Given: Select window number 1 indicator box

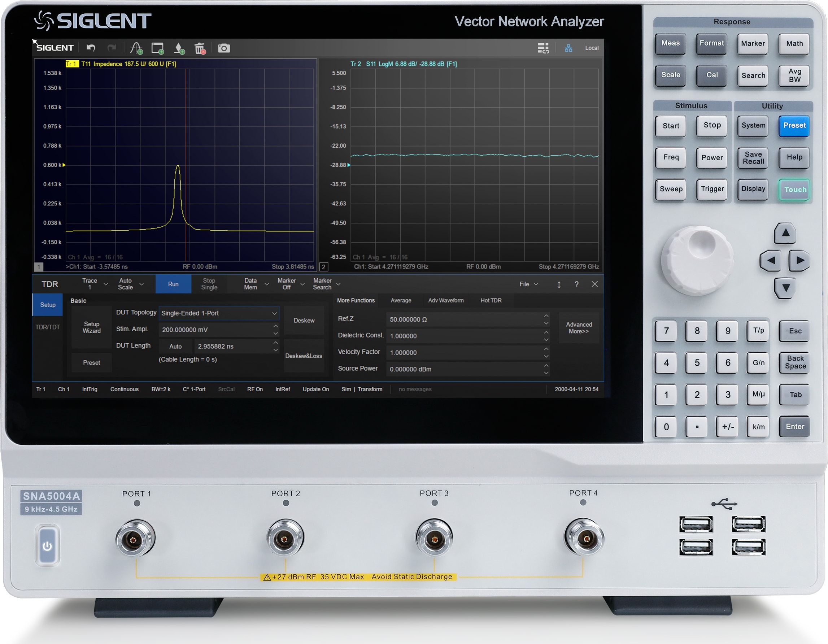Looking at the screenshot, I should pyautogui.click(x=38, y=267).
